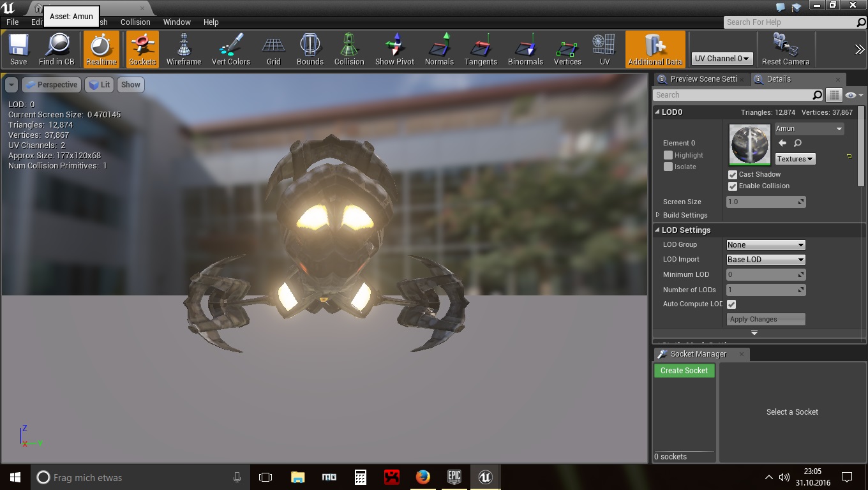Viewport: 868px width, 490px height.
Task: Click the Amun material thumbnail
Action: coord(750,145)
